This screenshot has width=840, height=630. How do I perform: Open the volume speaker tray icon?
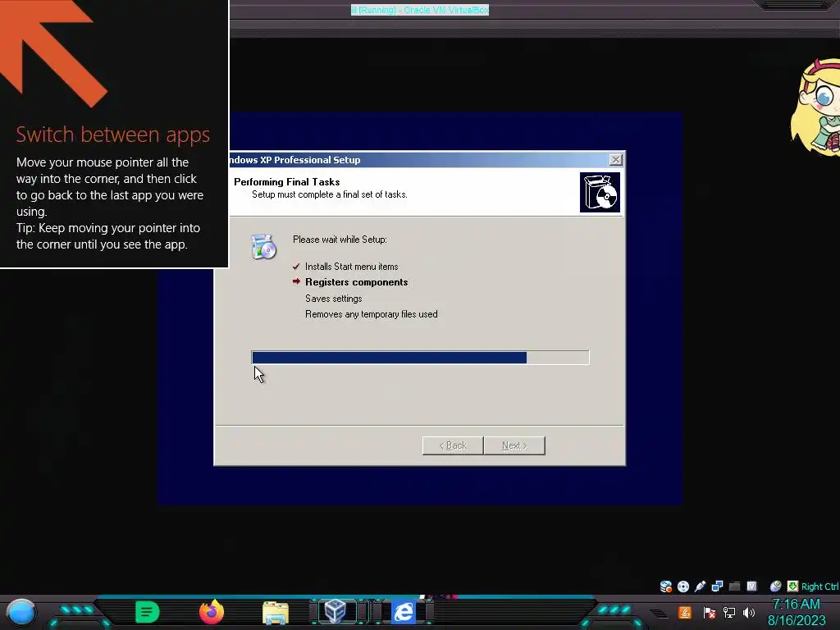pos(748,612)
